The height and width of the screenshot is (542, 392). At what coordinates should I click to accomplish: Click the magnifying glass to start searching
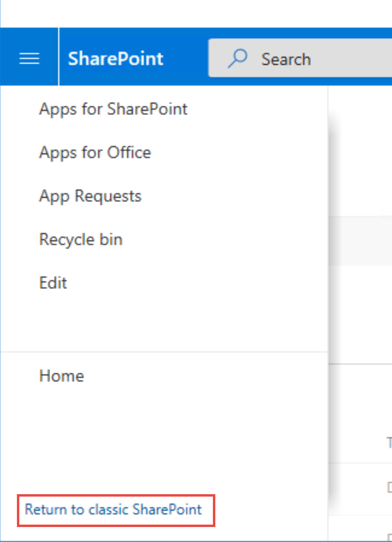click(237, 58)
